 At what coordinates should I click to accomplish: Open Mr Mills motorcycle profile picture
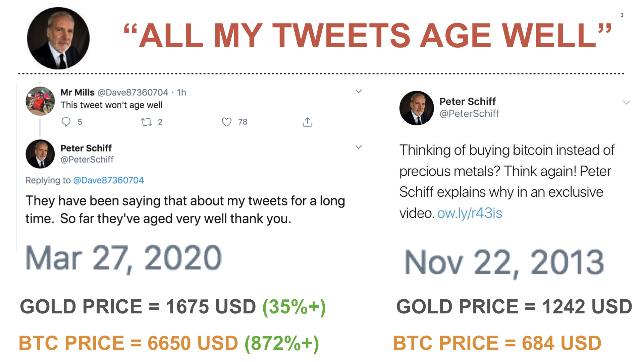click(x=40, y=101)
